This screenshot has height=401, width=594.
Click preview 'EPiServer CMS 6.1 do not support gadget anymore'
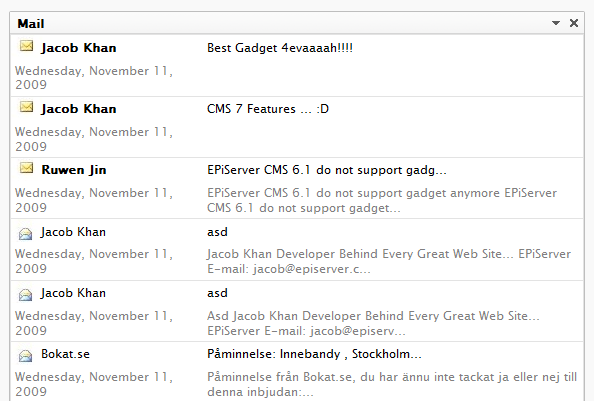point(382,200)
